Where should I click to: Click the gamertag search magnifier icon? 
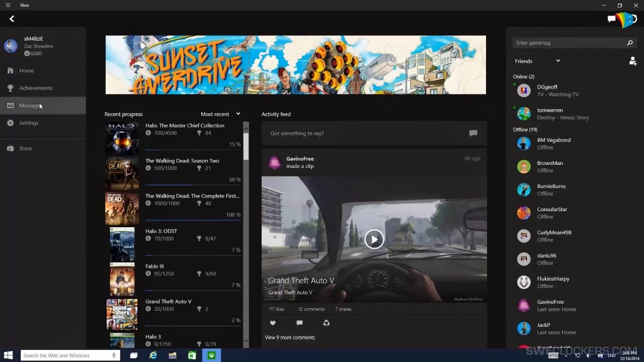[629, 43]
